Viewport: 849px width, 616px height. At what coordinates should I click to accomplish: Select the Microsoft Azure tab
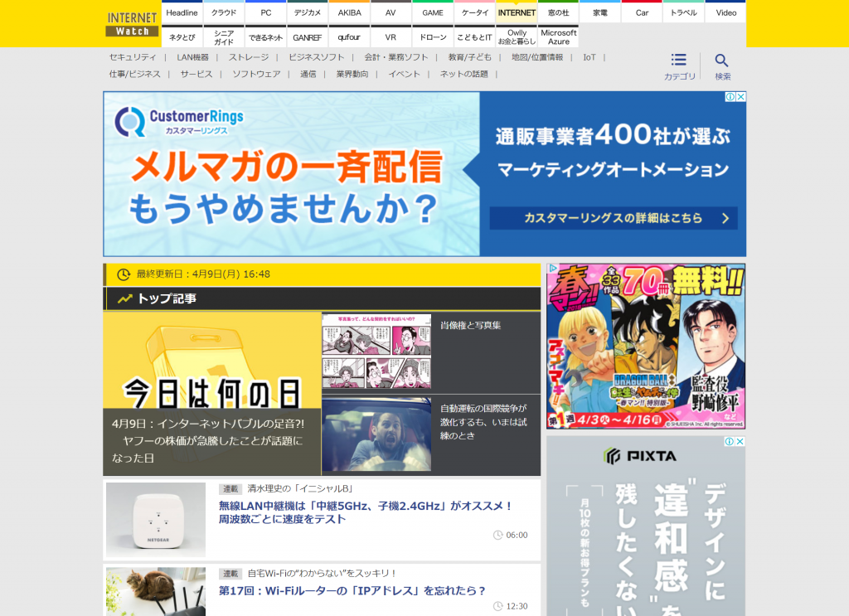pyautogui.click(x=558, y=36)
